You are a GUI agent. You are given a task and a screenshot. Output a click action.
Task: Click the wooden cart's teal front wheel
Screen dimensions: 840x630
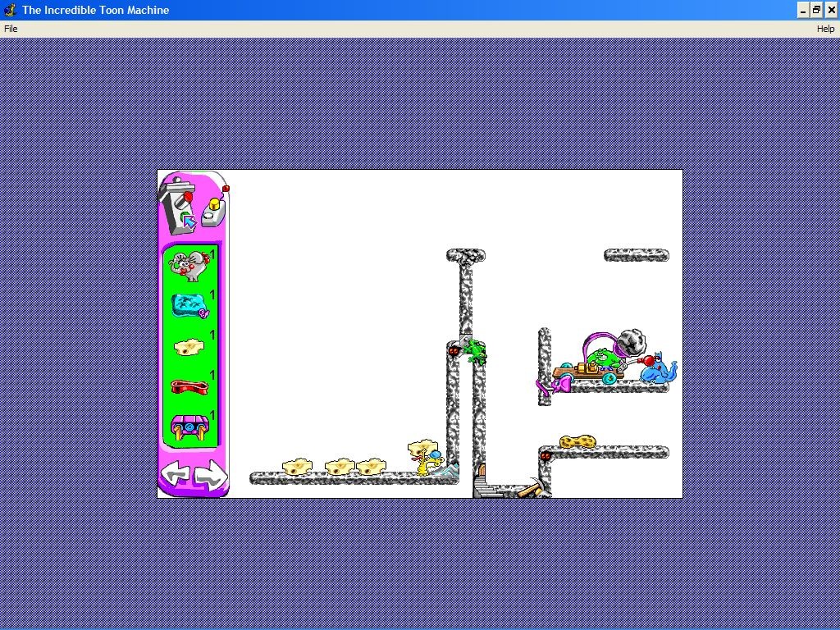point(609,378)
